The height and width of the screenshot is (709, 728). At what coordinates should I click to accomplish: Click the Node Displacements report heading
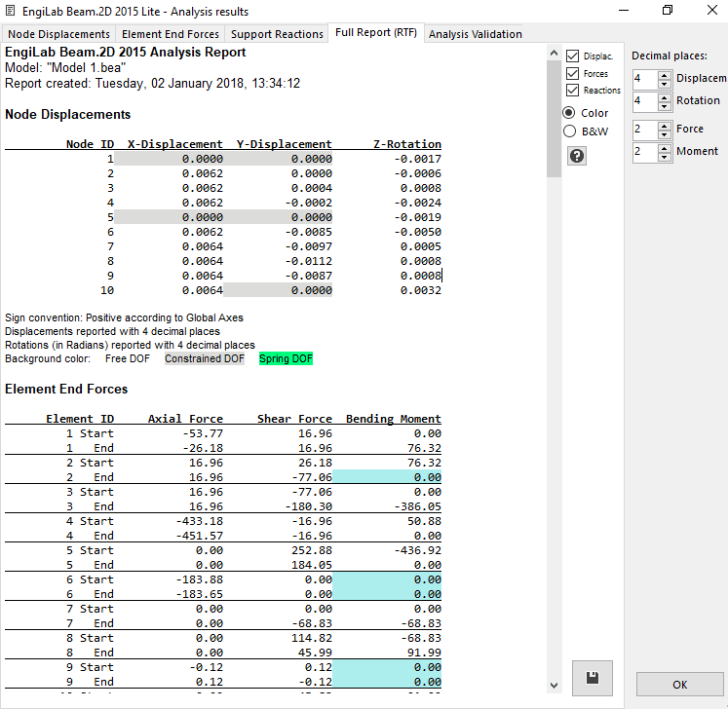[68, 115]
